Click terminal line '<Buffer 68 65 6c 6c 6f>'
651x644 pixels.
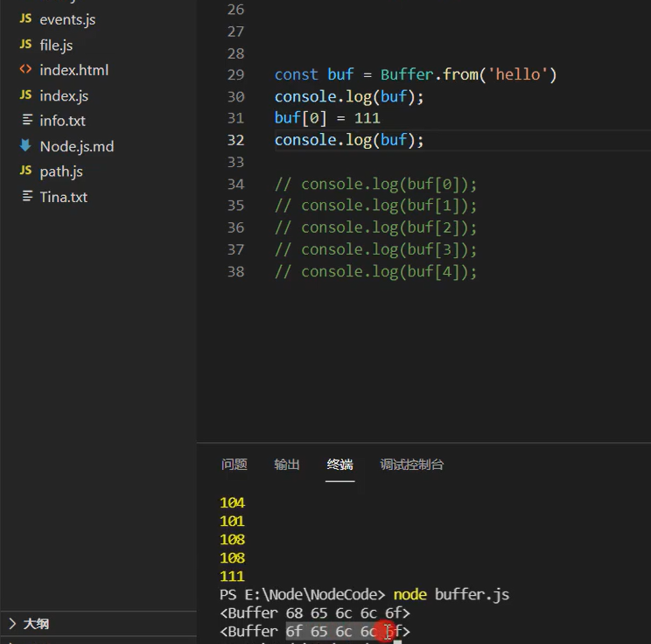(315, 612)
